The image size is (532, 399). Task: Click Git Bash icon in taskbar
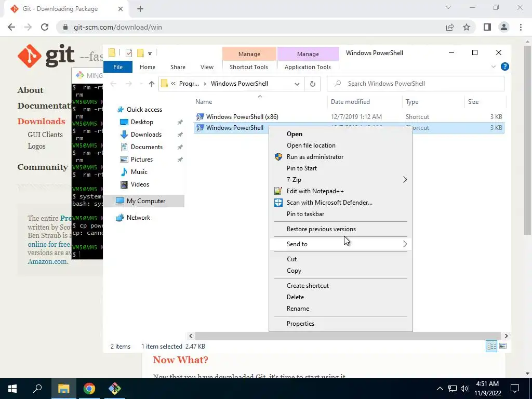point(115,389)
